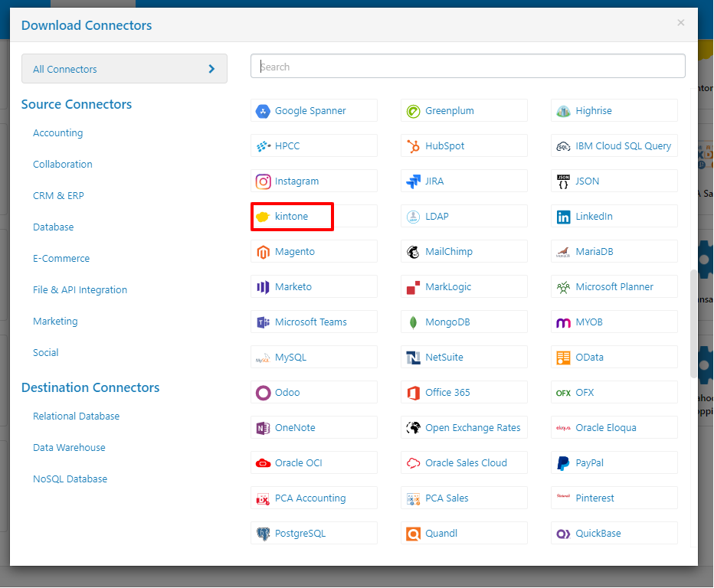
Task: Select the PayPal connector icon
Action: [563, 463]
